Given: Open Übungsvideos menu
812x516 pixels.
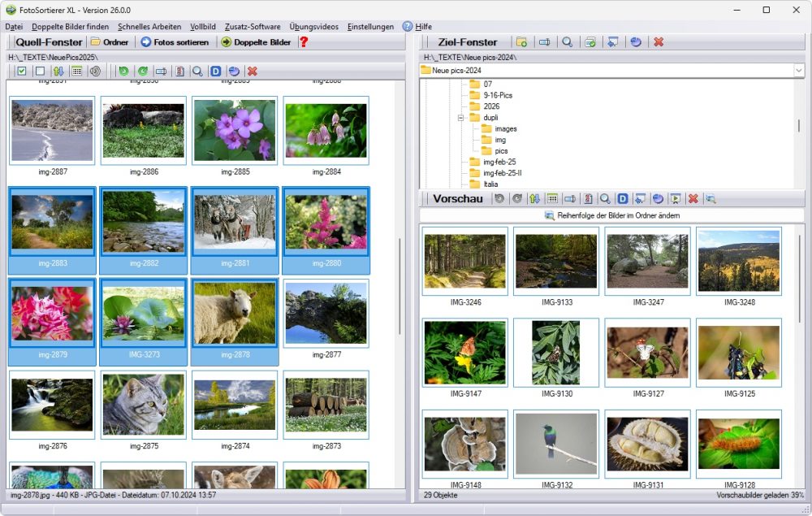Looking at the screenshot, I should (x=313, y=27).
